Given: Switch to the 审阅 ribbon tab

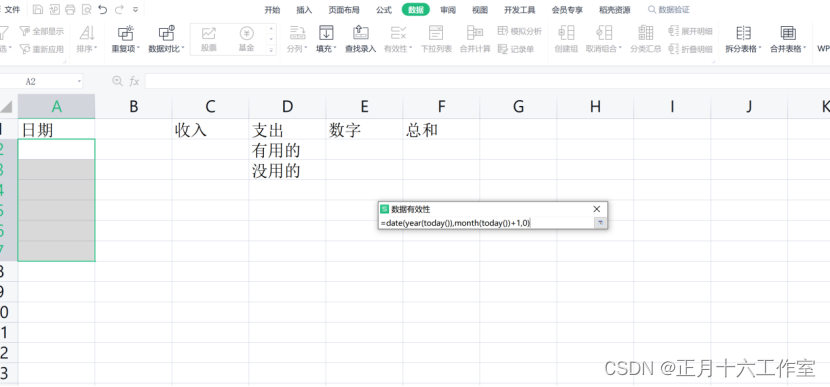Looking at the screenshot, I should click(x=448, y=10).
